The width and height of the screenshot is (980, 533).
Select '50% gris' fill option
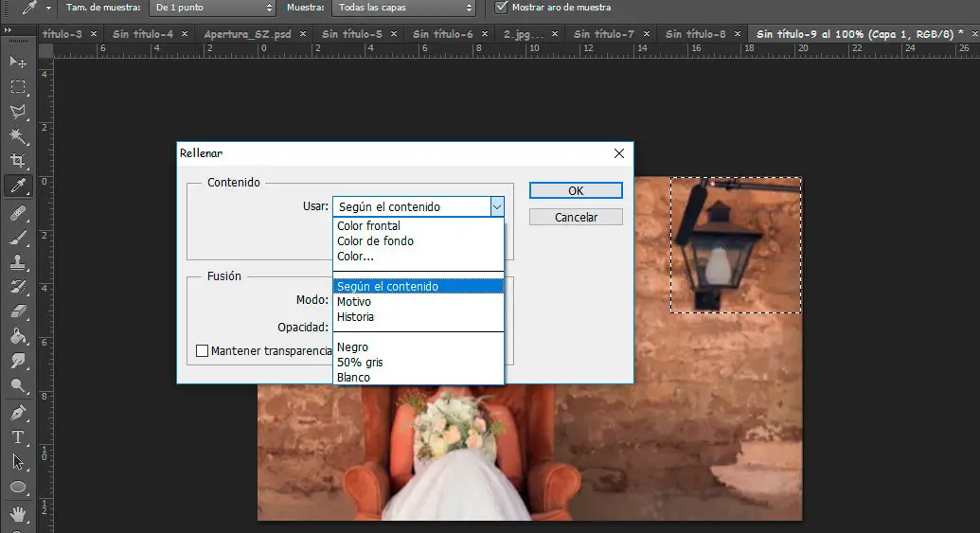(360, 363)
